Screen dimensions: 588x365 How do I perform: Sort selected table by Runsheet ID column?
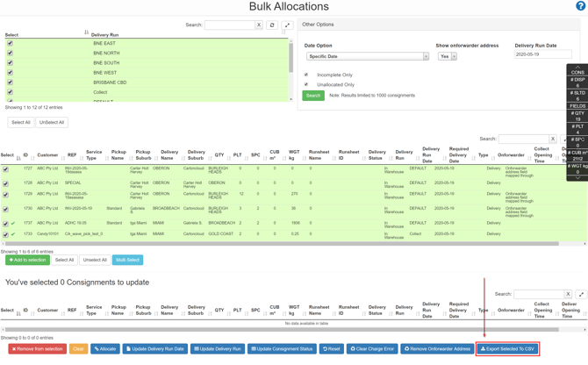click(x=348, y=311)
